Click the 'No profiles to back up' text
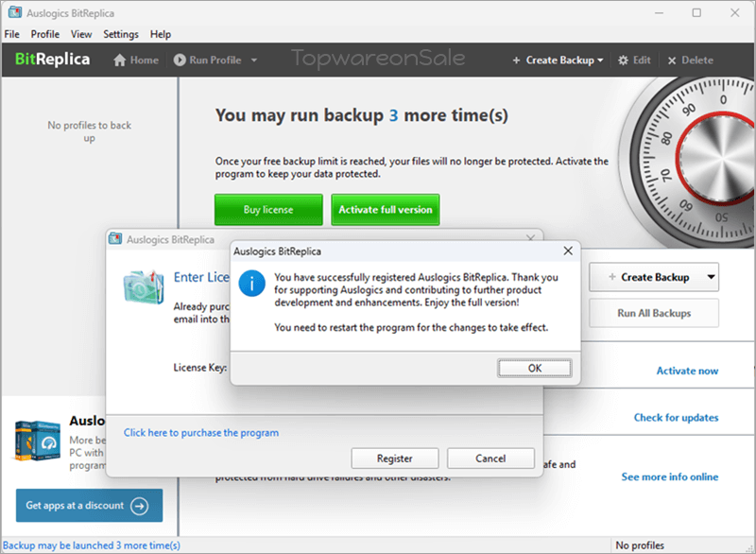The width and height of the screenshot is (756, 554). pyautogui.click(x=89, y=131)
